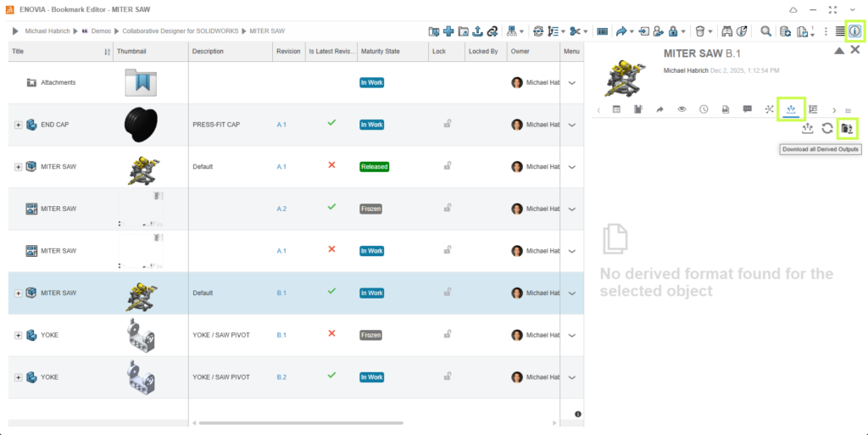
Task: Click the chain link icon in toolbar
Action: click(x=492, y=31)
